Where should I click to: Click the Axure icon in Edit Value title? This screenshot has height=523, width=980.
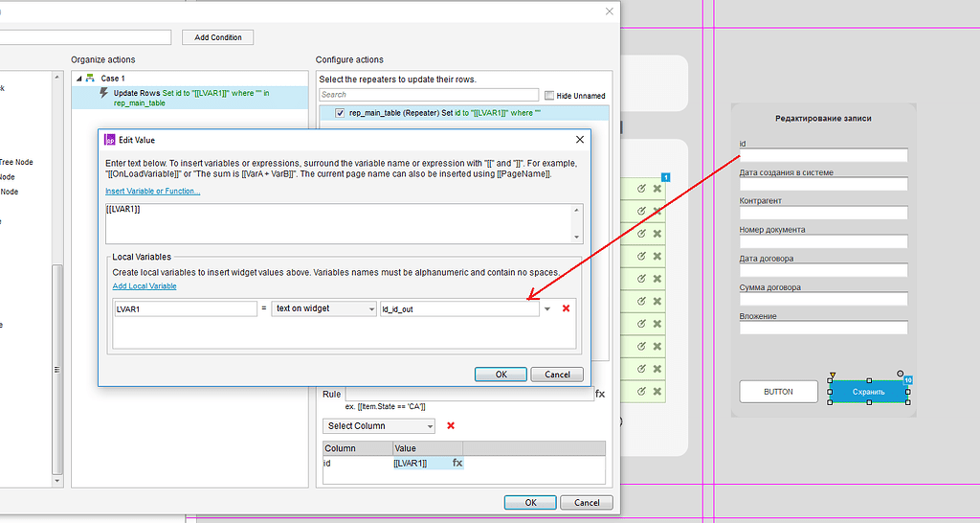coord(109,140)
